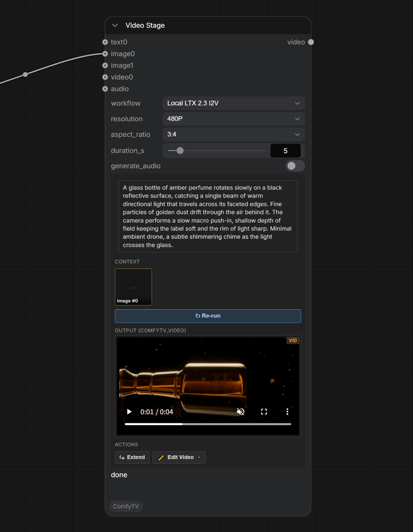Click the text0 input socket
Image resolution: width=413 pixels, height=532 pixels.
tap(105, 42)
